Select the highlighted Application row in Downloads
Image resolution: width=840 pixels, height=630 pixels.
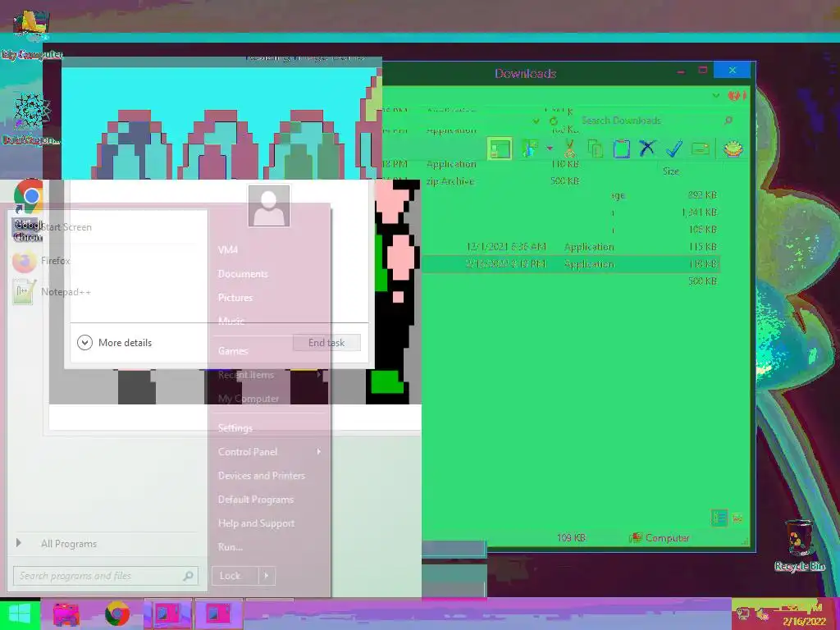pyautogui.click(x=571, y=264)
